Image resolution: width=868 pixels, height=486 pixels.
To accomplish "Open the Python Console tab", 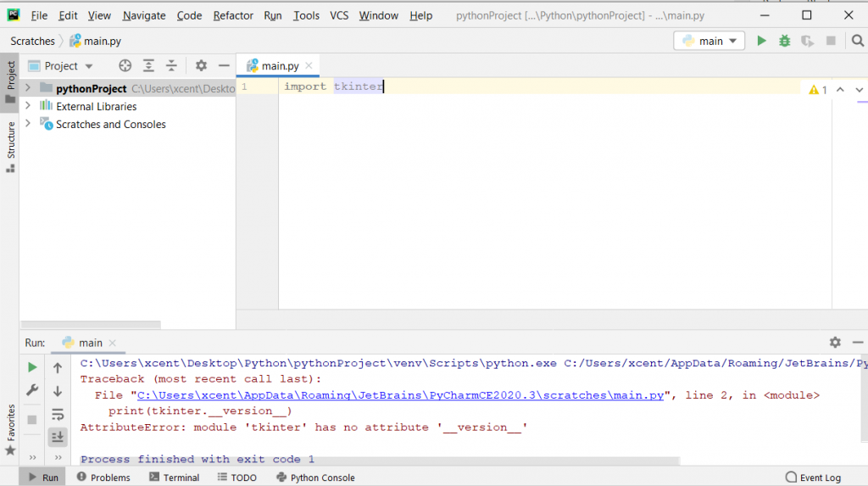I will click(315, 478).
